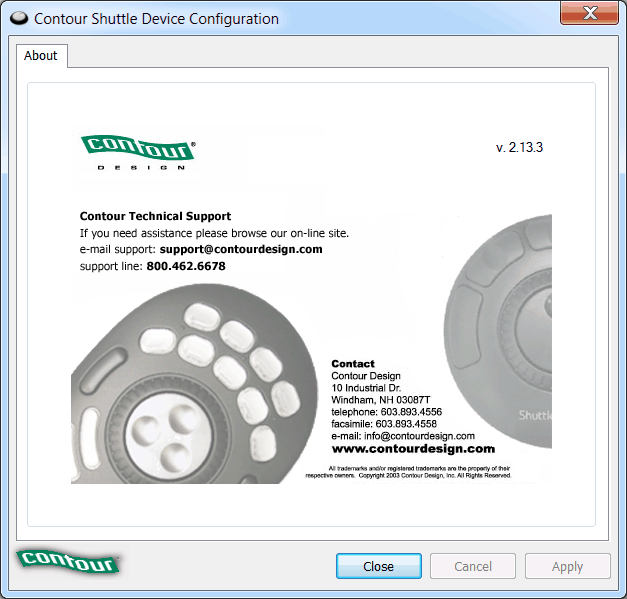Click the info@contourdesign.com email line

point(403,436)
